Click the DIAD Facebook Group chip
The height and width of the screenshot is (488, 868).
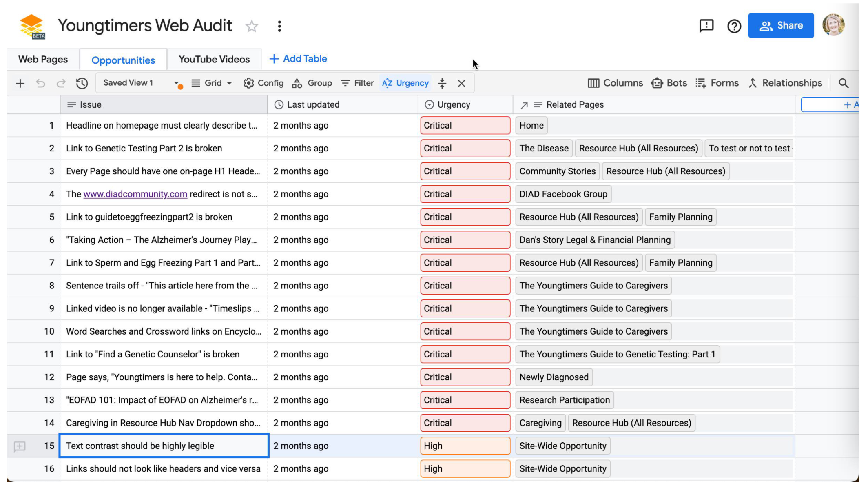(x=563, y=194)
